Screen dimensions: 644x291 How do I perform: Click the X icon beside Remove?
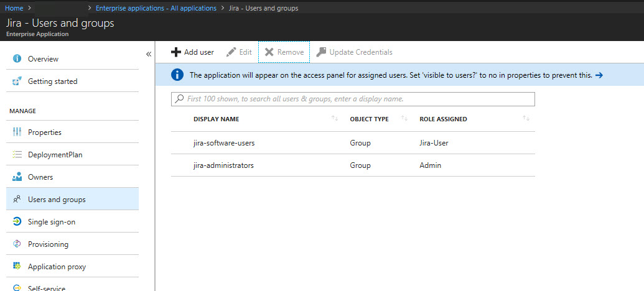[x=269, y=52]
